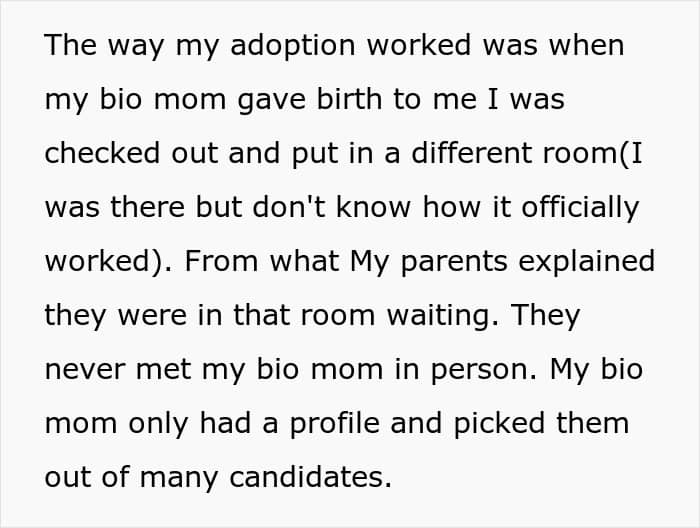Click the word "officially"
The width and height of the screenshot is (700, 528).
click(580, 208)
